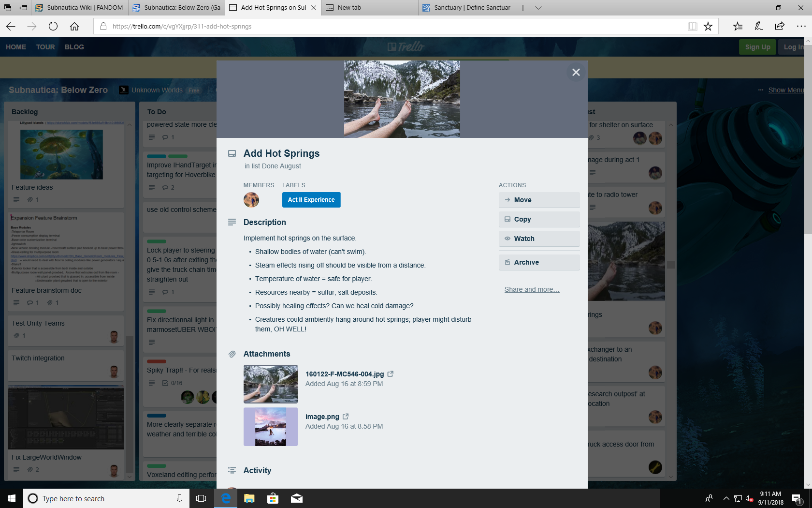Close the Add Hot Springs browser tab
812x508 pixels.
(314, 8)
